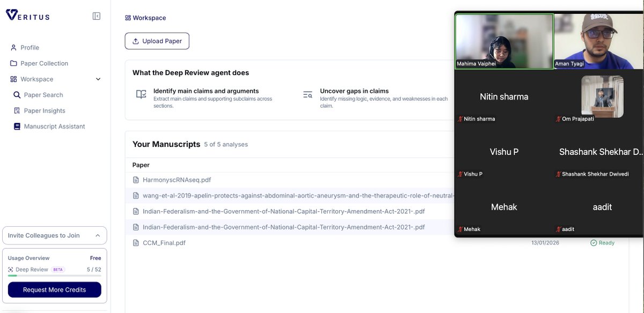
Task: Click muted microphone icon for Om Prajapati
Action: (558, 119)
